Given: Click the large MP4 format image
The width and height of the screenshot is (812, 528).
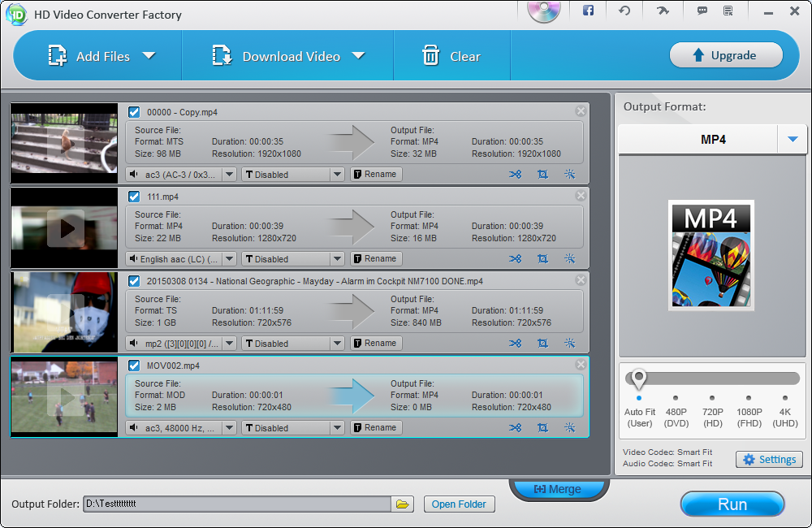Looking at the screenshot, I should pyautogui.click(x=711, y=255).
